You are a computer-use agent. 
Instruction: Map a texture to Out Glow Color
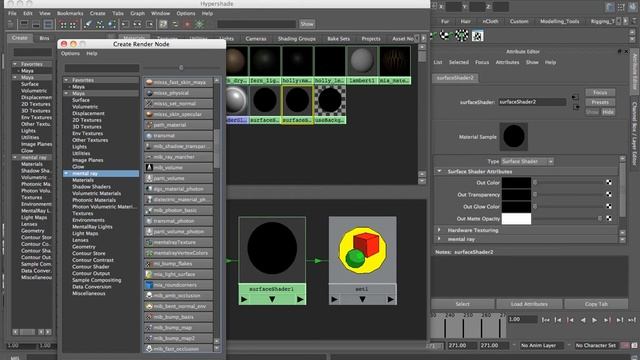(x=609, y=207)
